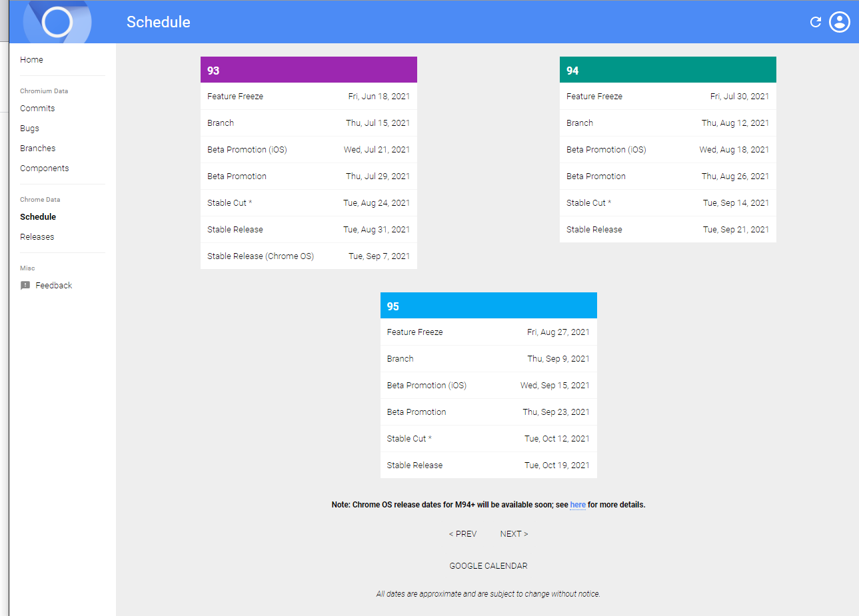Screen dimensions: 859x616
Task: Select 'Thu, Jul 15, 2021' Branch date
Action: [x=378, y=123]
